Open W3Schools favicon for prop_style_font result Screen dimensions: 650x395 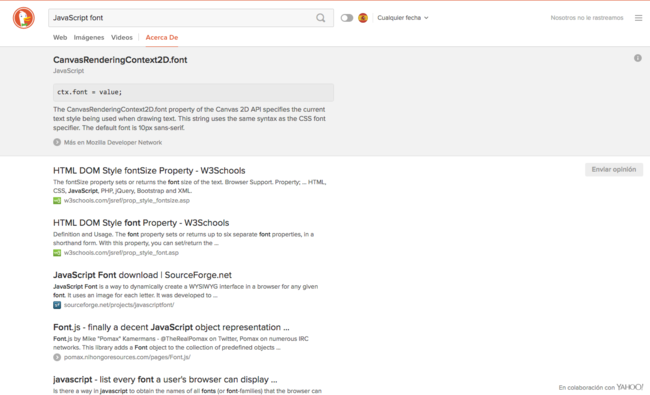tap(57, 253)
